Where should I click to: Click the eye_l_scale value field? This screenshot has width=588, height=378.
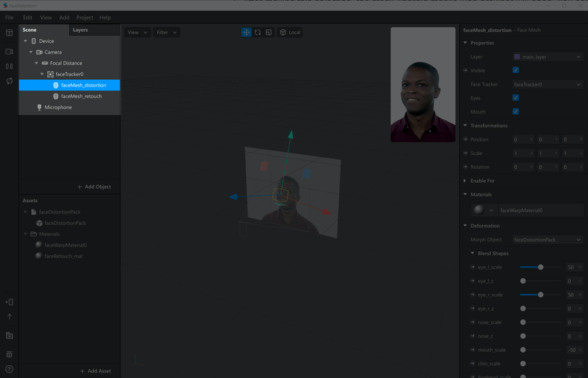point(574,268)
